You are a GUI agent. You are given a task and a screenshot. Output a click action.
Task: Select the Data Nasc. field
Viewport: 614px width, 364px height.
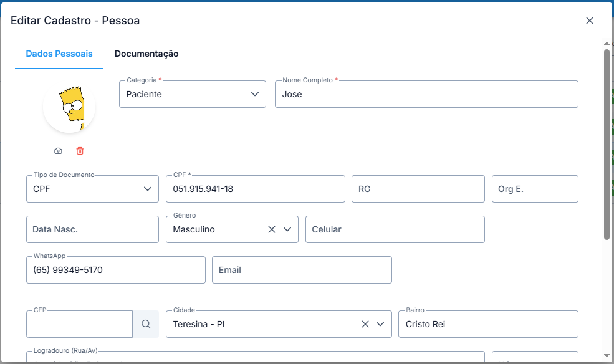point(92,229)
